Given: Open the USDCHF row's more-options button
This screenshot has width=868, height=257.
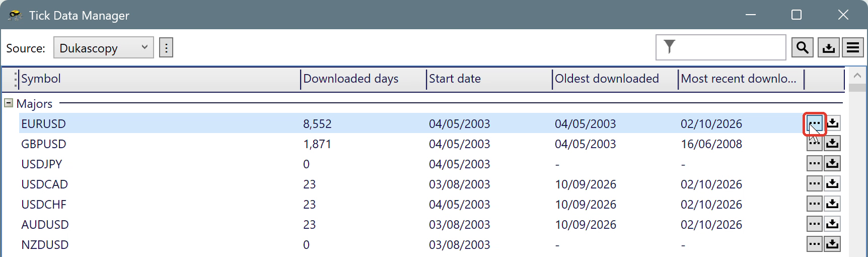Looking at the screenshot, I should [814, 204].
